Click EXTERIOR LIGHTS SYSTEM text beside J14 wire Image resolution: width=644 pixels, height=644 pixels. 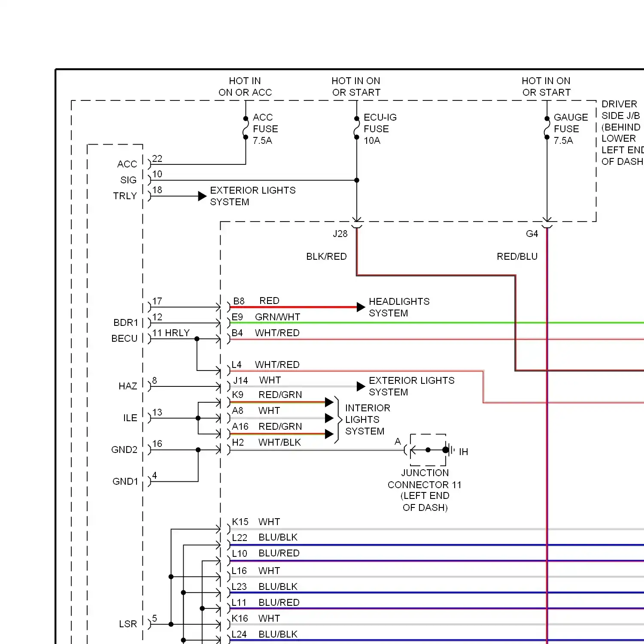point(411,386)
